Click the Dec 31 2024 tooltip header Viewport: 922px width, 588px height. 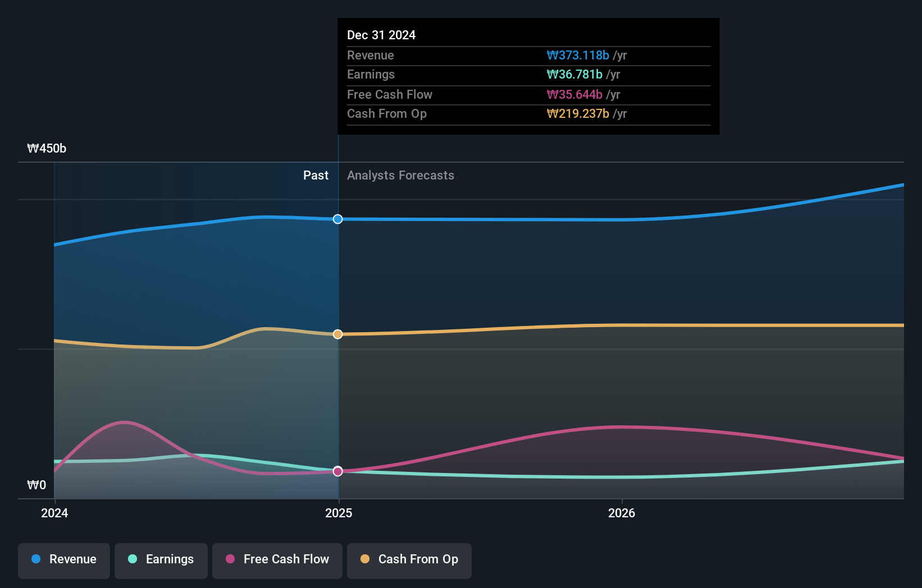point(381,35)
